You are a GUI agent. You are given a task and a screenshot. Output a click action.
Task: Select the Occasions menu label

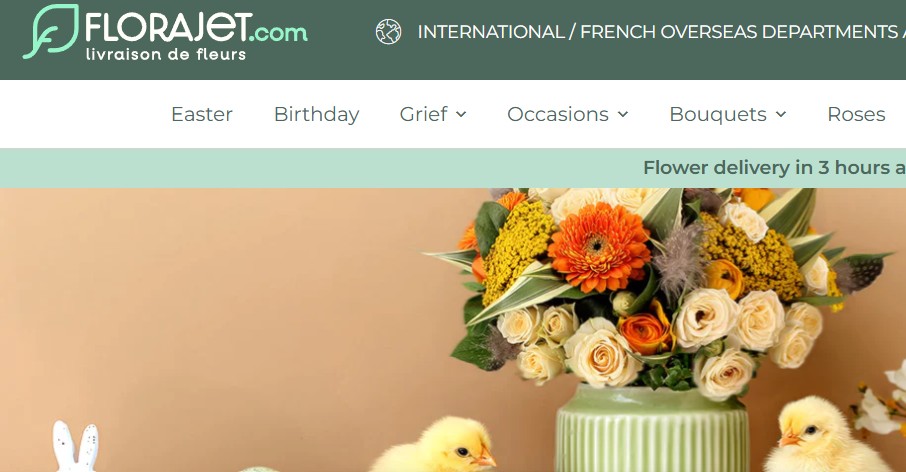pos(558,114)
